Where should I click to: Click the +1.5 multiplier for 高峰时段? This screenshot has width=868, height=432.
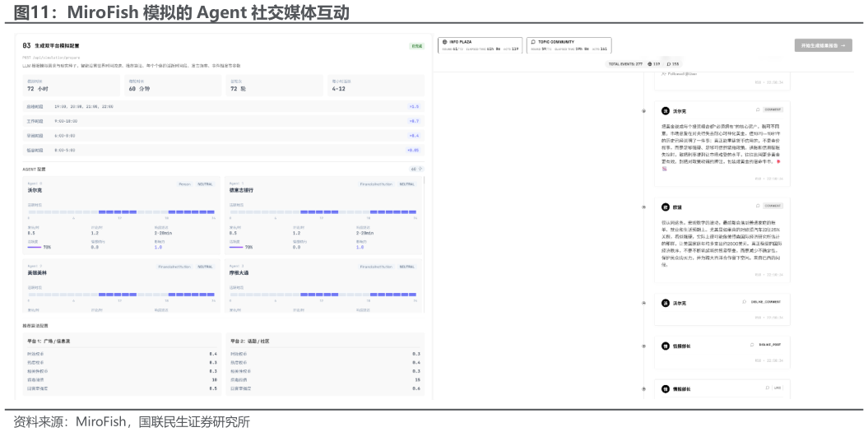click(x=414, y=106)
